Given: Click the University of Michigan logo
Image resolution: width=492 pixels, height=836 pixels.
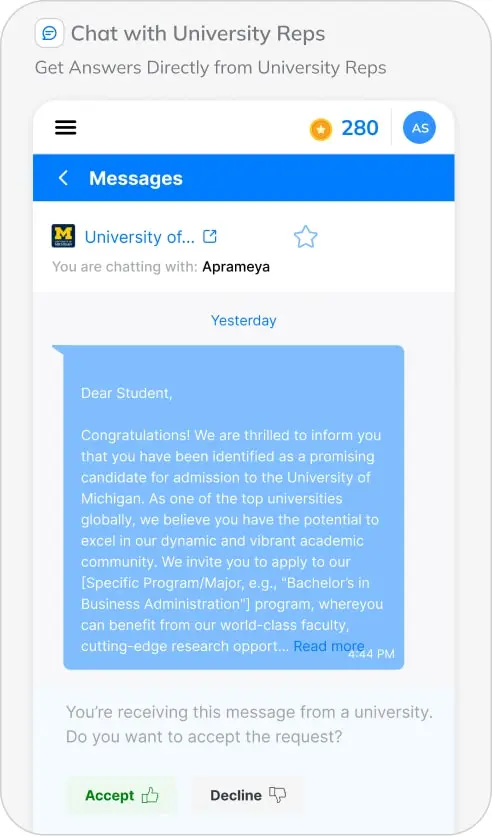Looking at the screenshot, I should (x=63, y=236).
